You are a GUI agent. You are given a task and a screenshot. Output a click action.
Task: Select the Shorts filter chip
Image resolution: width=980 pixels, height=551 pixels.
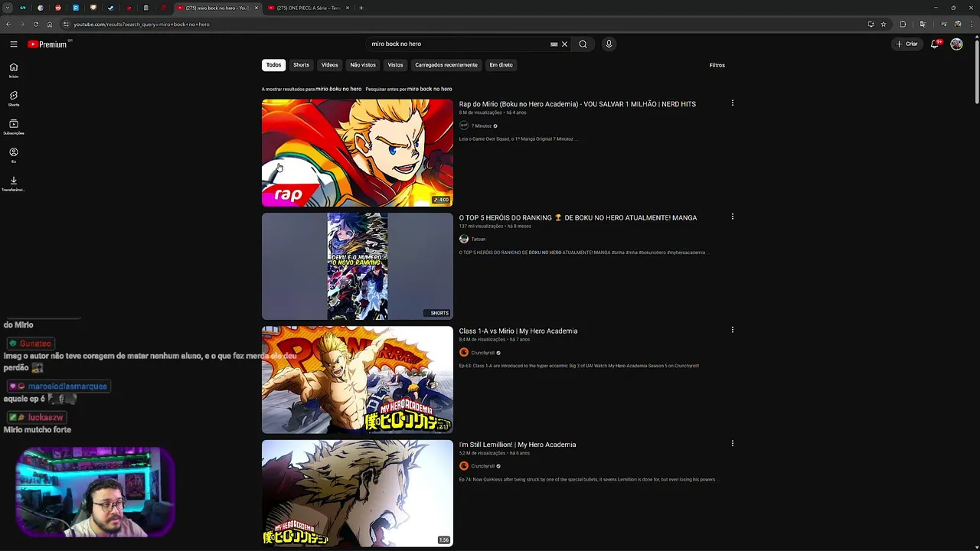tap(301, 65)
